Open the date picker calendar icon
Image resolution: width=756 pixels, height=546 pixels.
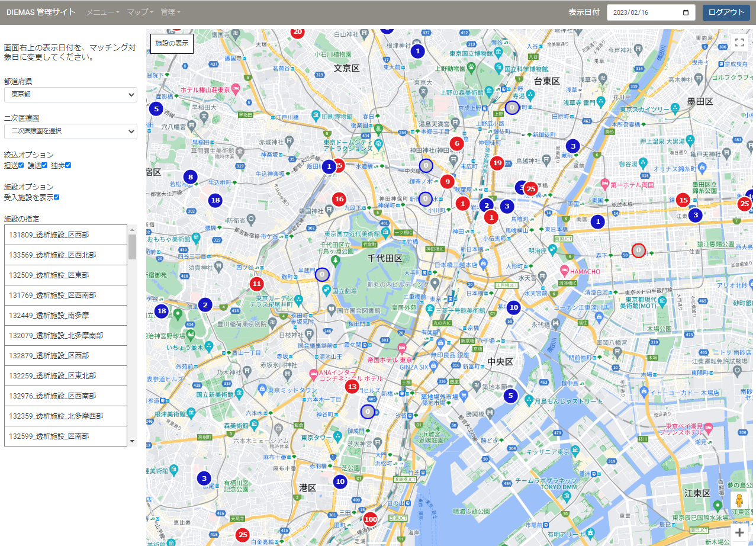(686, 12)
